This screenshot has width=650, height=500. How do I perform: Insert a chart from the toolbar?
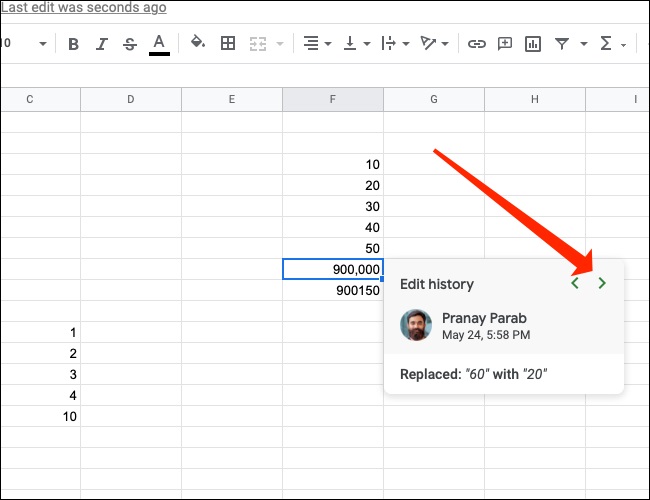[x=533, y=44]
